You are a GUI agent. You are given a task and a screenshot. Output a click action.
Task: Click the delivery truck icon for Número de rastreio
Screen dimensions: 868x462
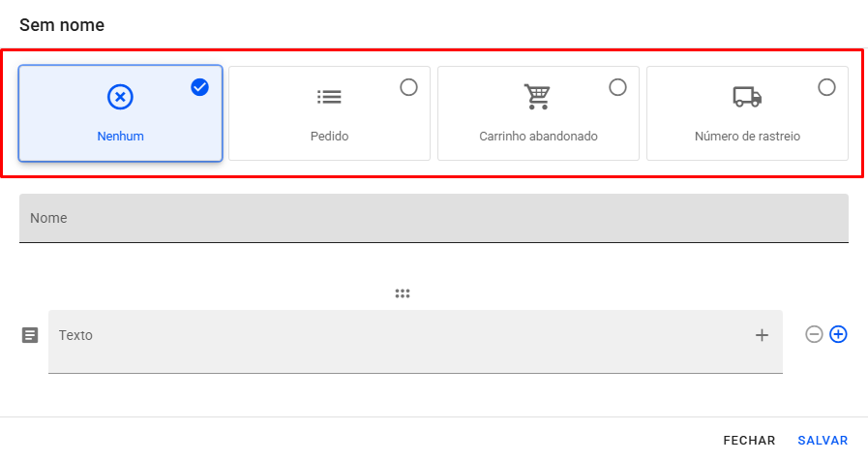click(747, 97)
